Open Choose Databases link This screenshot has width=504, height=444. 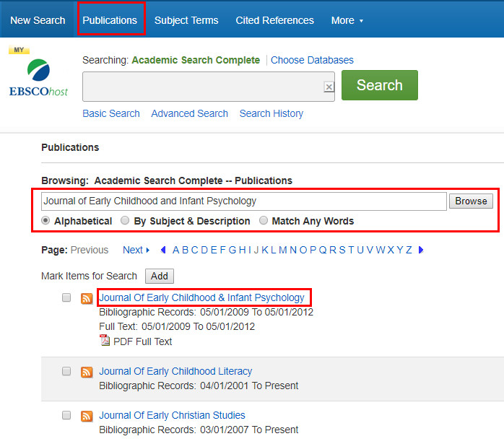312,60
